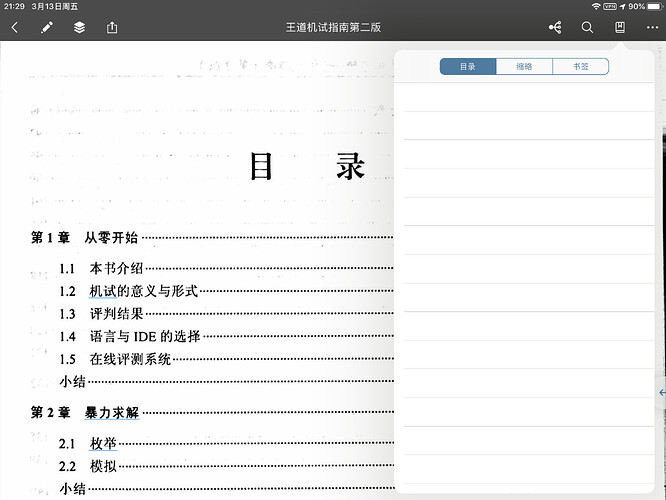Screen dimensions: 666x500
Task: Open the magnifier search icon
Action: click(x=587, y=28)
